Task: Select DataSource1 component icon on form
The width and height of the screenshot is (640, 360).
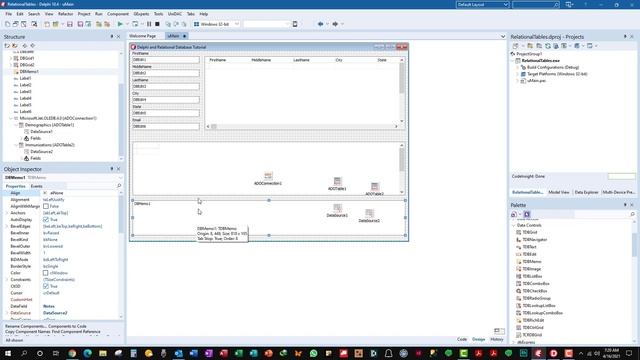Action: [337, 207]
